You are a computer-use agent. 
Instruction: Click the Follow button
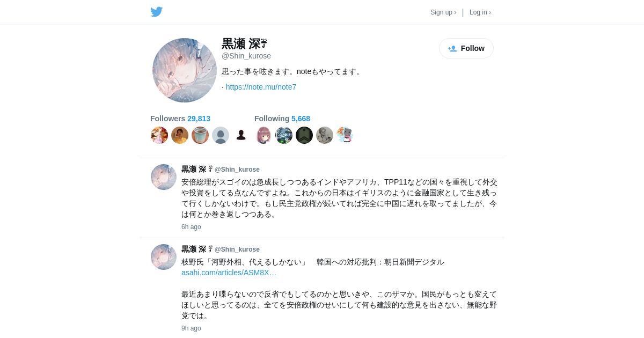click(x=466, y=48)
